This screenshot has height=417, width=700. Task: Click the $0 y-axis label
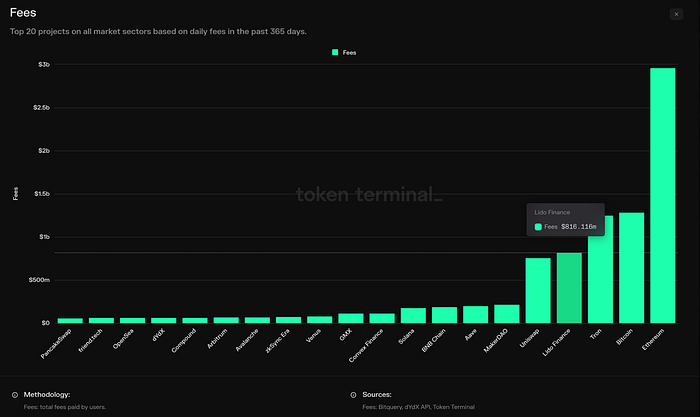tap(46, 323)
